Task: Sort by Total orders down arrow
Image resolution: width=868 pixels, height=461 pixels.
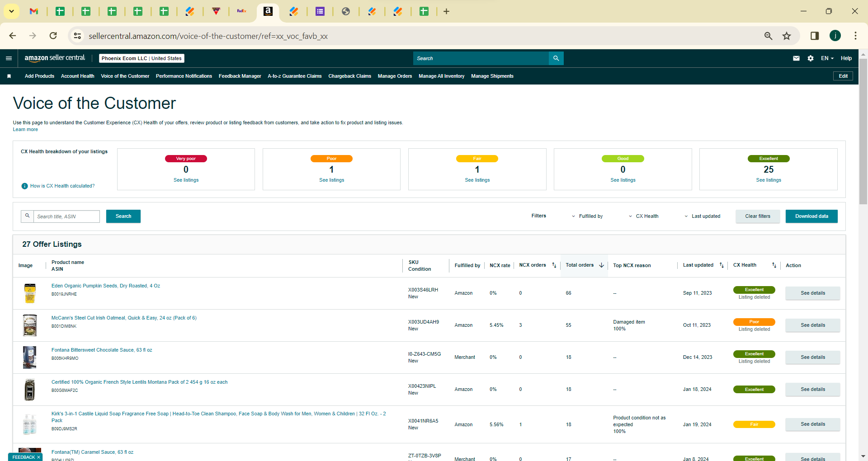Action: click(x=601, y=265)
